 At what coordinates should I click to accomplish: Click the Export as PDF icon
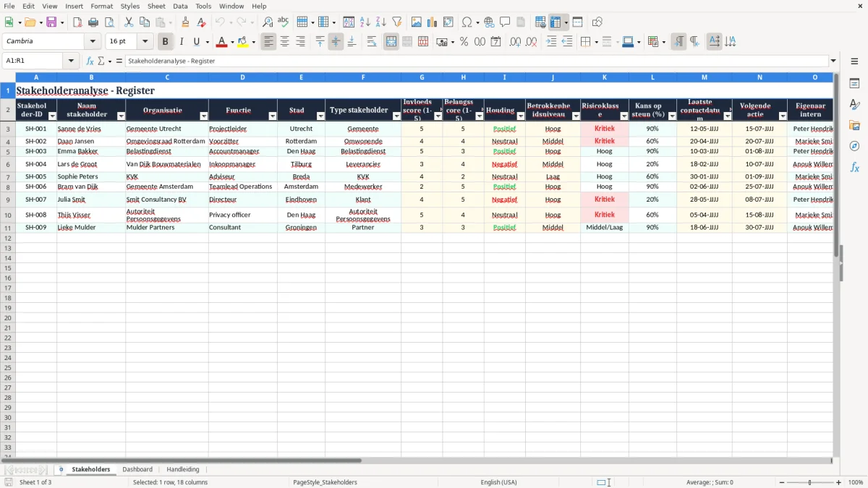click(x=77, y=22)
